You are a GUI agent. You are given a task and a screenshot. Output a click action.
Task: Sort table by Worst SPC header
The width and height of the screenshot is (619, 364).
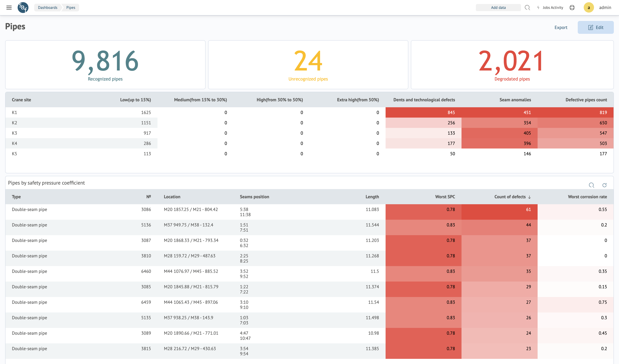[445, 197]
